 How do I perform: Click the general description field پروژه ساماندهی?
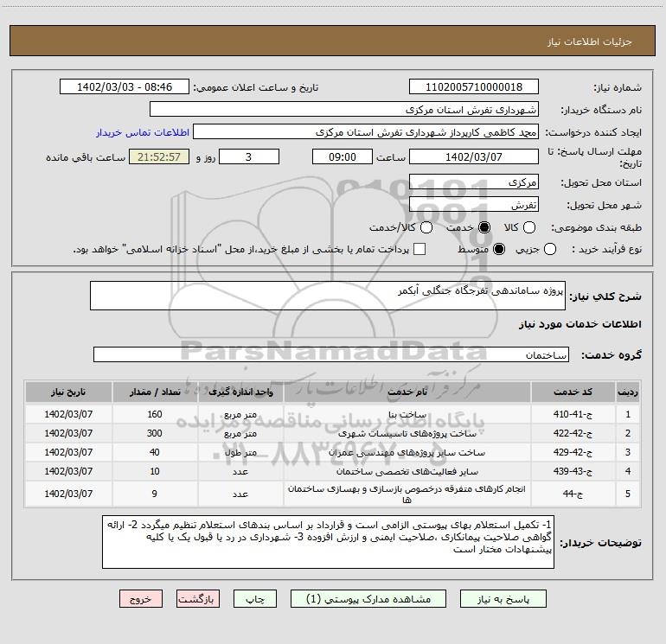pyautogui.click(x=328, y=296)
